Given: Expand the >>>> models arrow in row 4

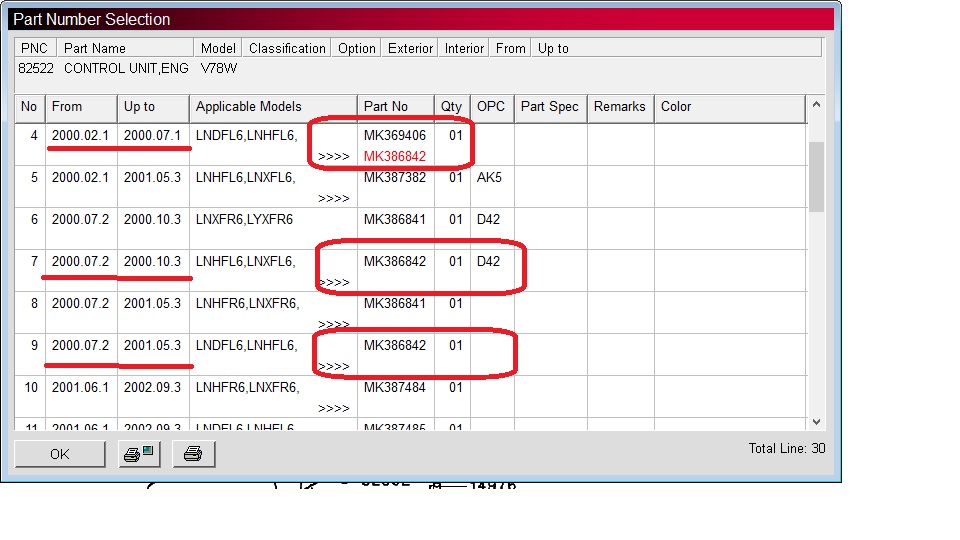Looking at the screenshot, I should (334, 156).
